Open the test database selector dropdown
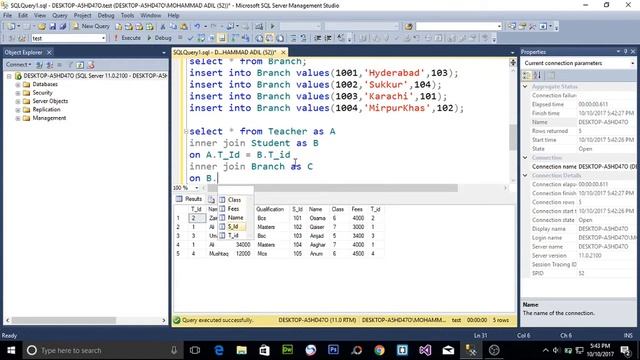The image size is (640, 360). (x=103, y=38)
